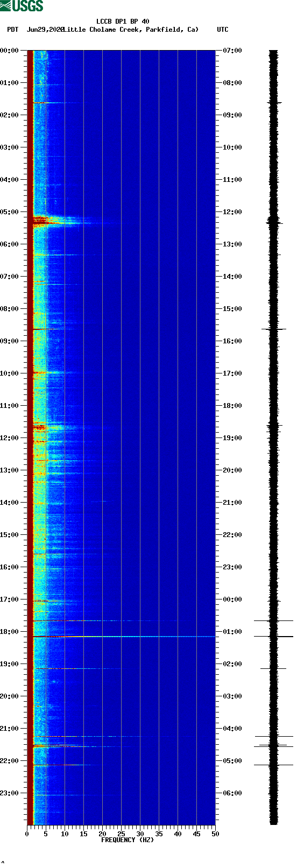Click the 18:00 PDT time label
Image resolution: width=297 pixels, height=868 pixels.
(10, 632)
